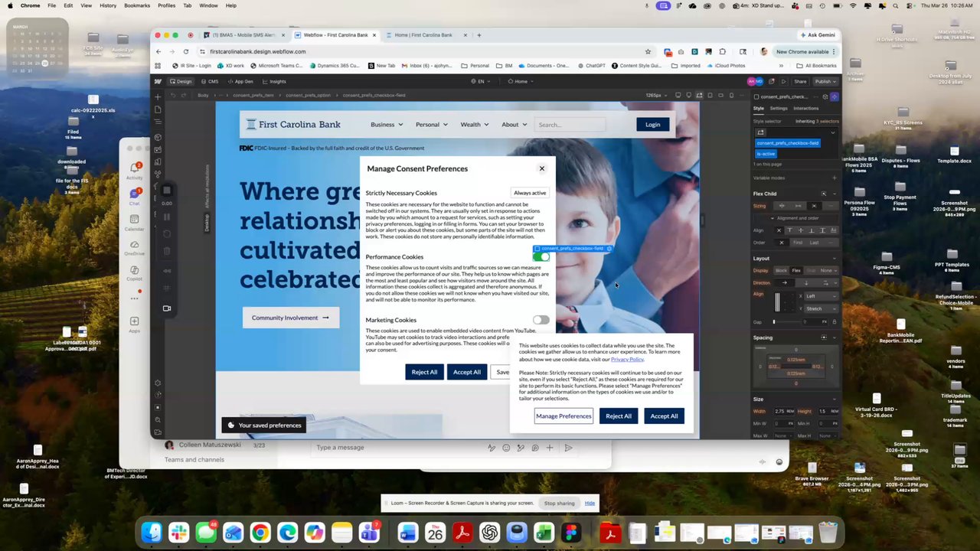Click the Activity icon in Teams sidebar
The width and height of the screenshot is (980, 551).
134,170
